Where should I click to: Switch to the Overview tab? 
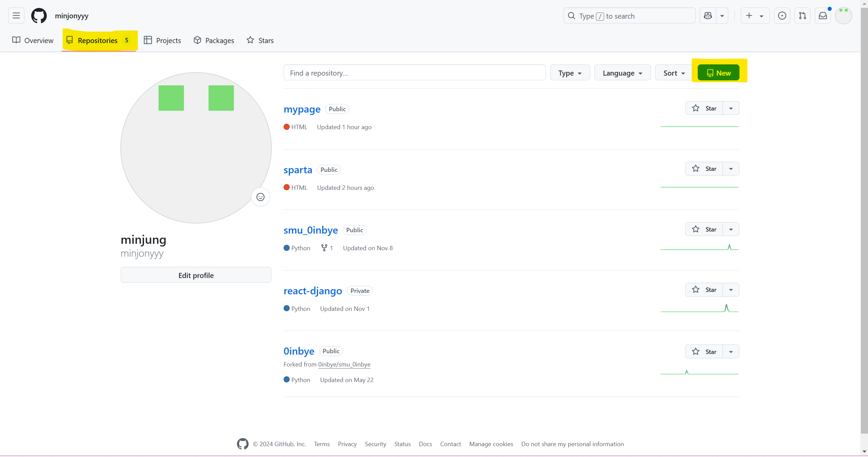pos(33,40)
